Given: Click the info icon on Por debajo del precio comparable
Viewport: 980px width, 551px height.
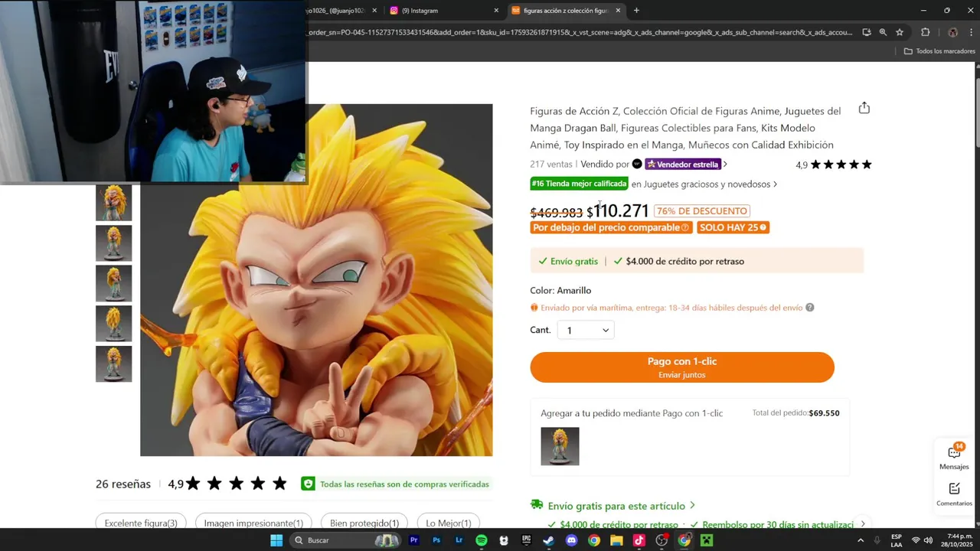Looking at the screenshot, I should 684,227.
